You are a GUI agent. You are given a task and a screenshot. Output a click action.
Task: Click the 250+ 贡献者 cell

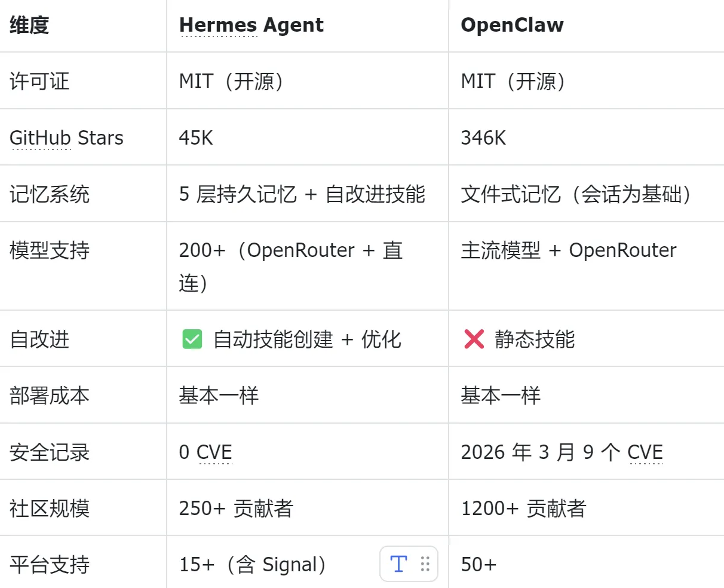pyautogui.click(x=236, y=509)
